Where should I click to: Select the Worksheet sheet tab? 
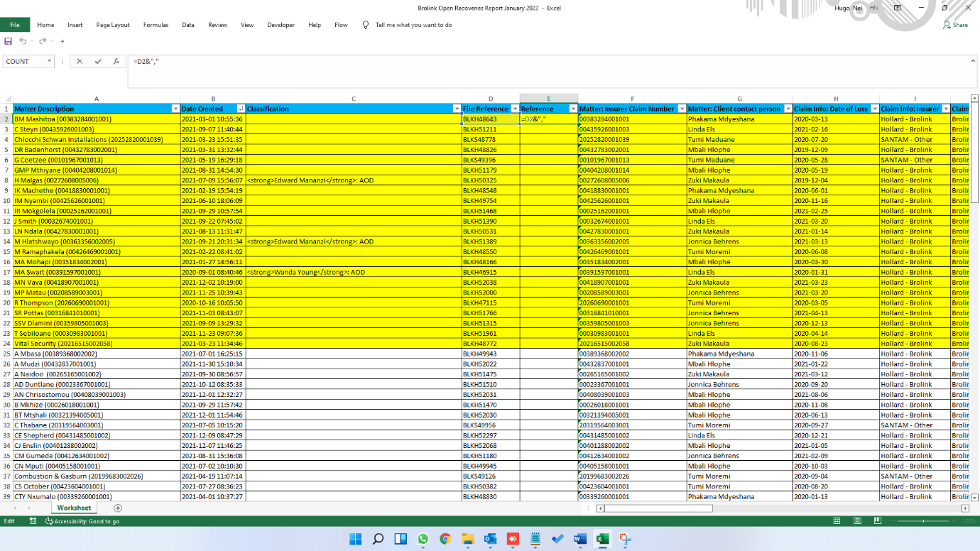[x=74, y=508]
